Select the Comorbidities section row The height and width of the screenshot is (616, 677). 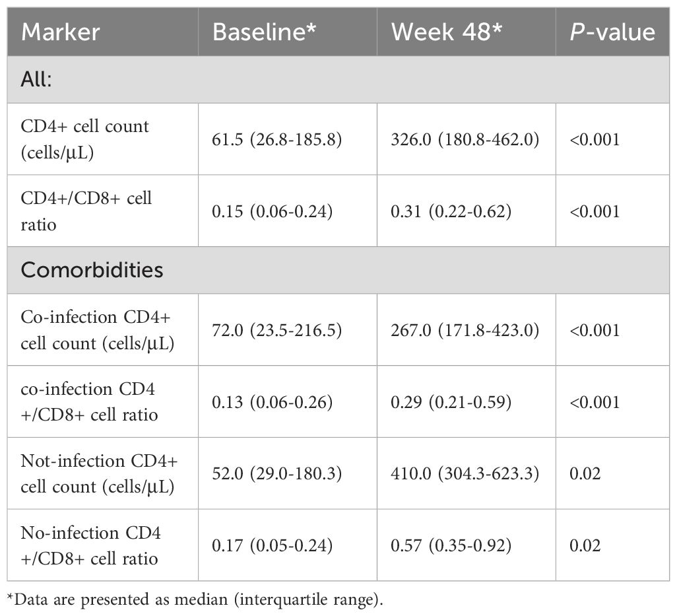pos(92,270)
